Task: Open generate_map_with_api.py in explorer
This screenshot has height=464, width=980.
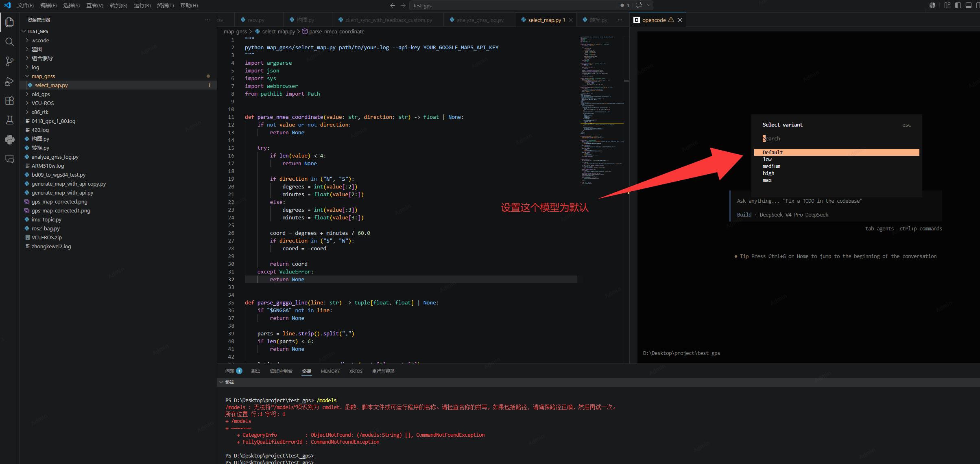Action: pos(62,193)
